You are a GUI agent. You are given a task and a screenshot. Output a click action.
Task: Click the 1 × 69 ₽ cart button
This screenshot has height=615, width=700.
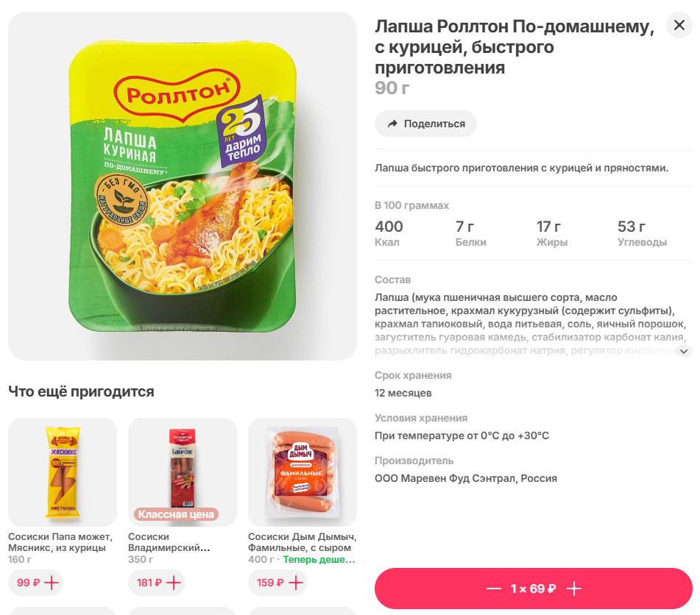tap(533, 589)
